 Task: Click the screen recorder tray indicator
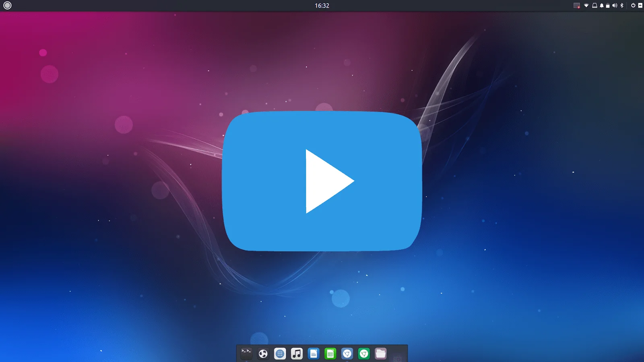(577, 6)
